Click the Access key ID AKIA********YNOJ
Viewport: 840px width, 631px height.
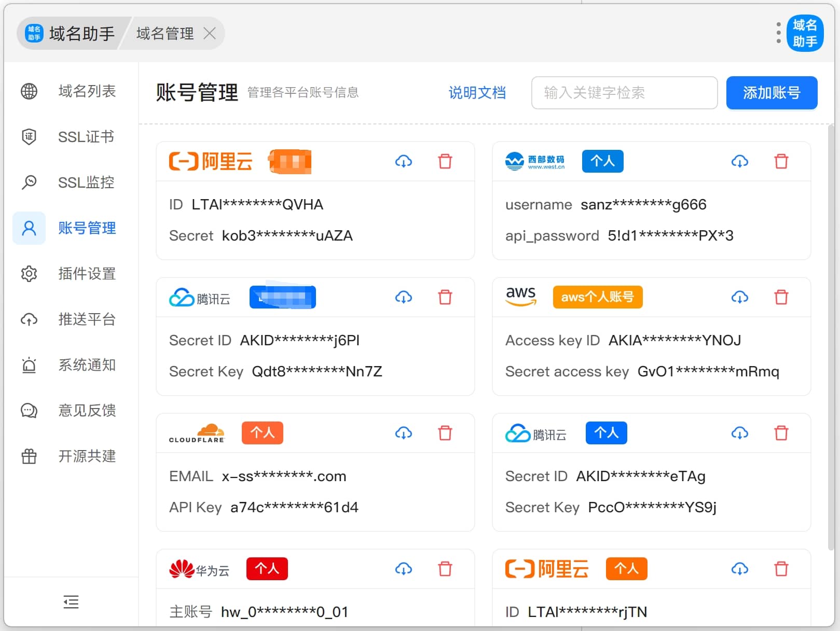coord(674,341)
